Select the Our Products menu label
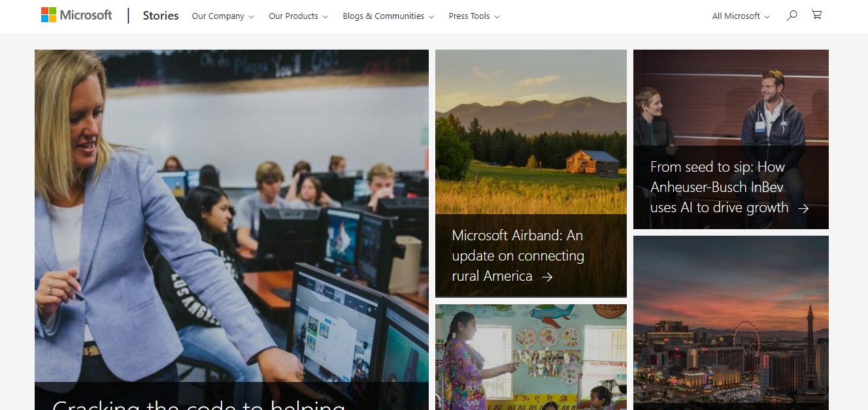 293,16
